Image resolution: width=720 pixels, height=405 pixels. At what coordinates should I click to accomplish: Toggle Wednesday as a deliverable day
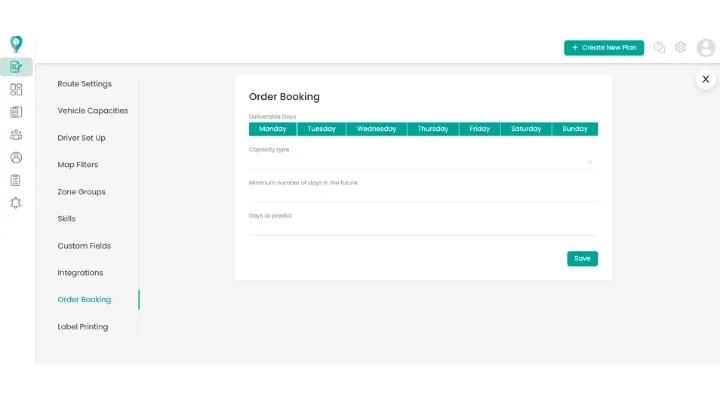pyautogui.click(x=376, y=129)
